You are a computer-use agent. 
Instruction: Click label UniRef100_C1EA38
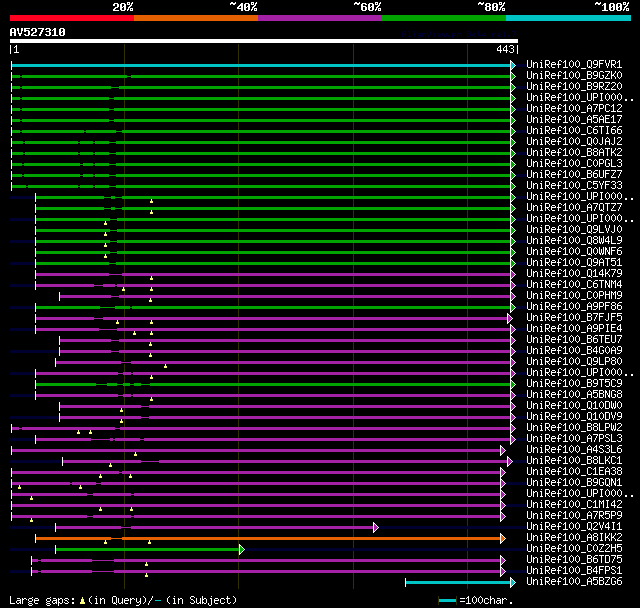pos(574,472)
